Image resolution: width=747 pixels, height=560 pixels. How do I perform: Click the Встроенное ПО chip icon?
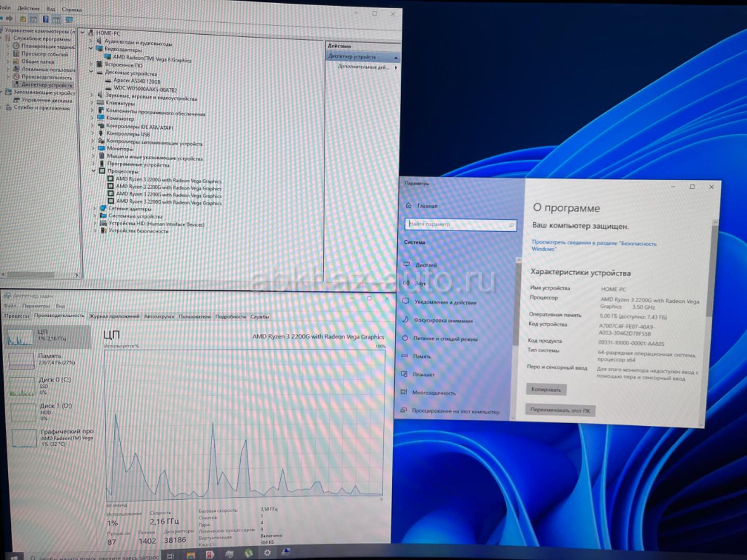point(100,64)
